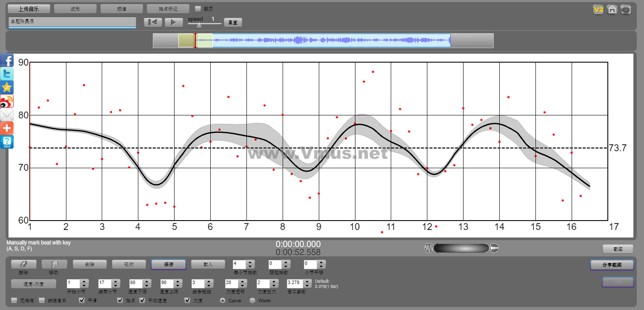Open the blue Help question-mark icon
Screen dimensions: 644x310
pos(7,142)
